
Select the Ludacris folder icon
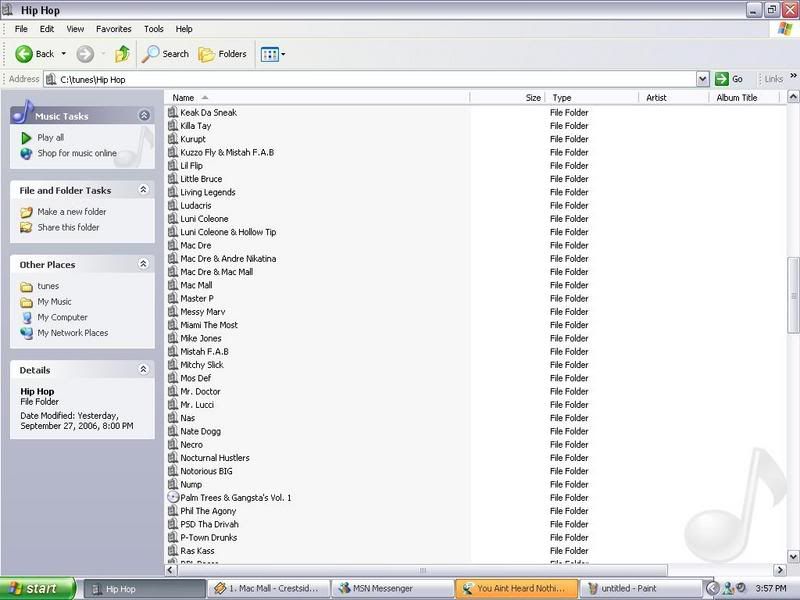[x=173, y=205]
